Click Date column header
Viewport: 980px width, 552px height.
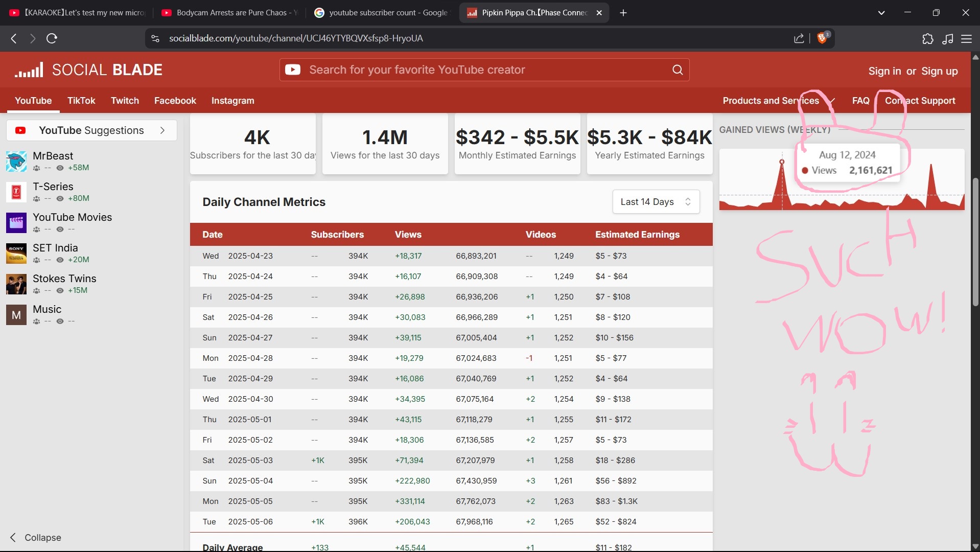point(213,235)
